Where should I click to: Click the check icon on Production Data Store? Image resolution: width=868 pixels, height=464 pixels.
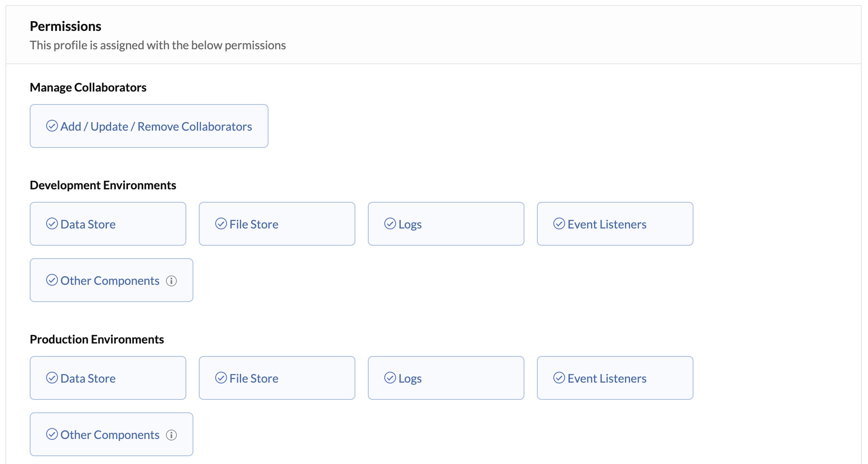point(52,378)
